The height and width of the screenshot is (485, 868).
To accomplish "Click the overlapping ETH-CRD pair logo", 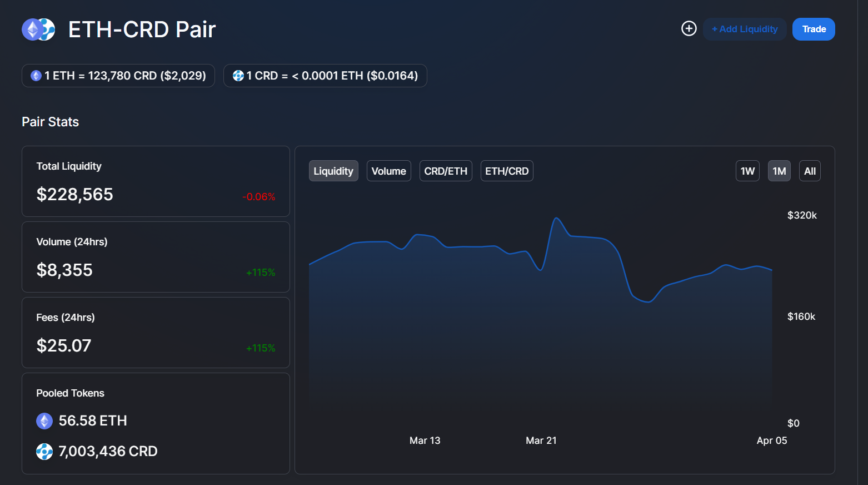I will coord(38,29).
